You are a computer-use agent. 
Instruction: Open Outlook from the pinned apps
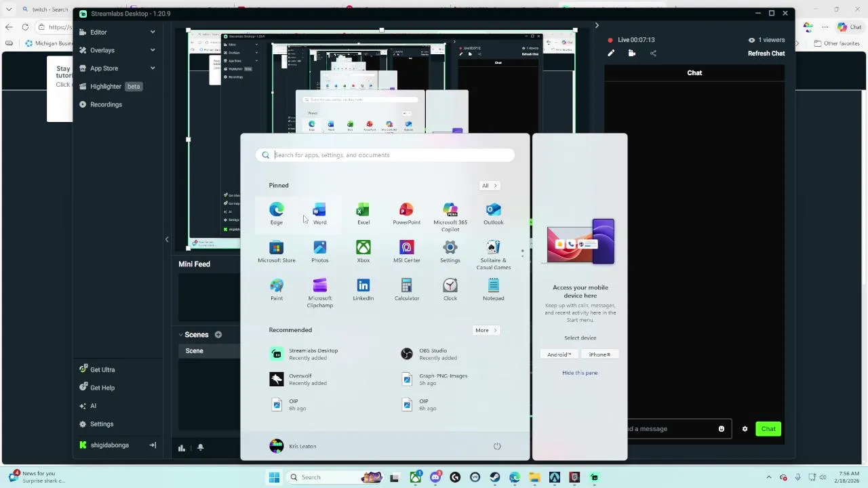pos(494,213)
